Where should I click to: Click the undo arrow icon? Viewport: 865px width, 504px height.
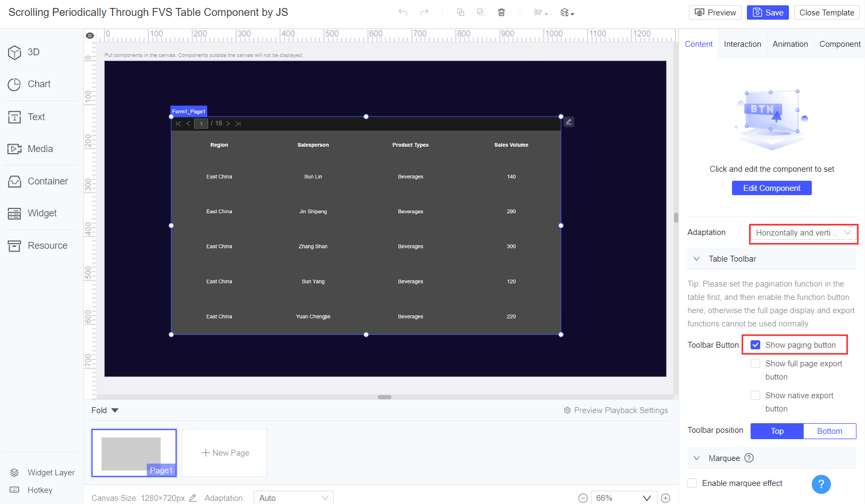(403, 12)
